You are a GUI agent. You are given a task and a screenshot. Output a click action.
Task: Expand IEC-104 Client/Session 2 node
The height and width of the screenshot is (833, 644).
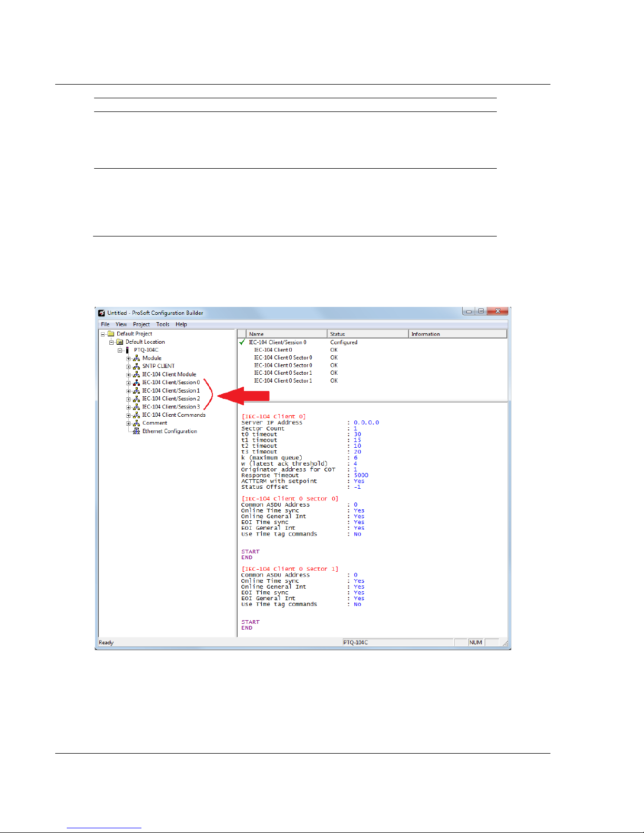click(128, 399)
